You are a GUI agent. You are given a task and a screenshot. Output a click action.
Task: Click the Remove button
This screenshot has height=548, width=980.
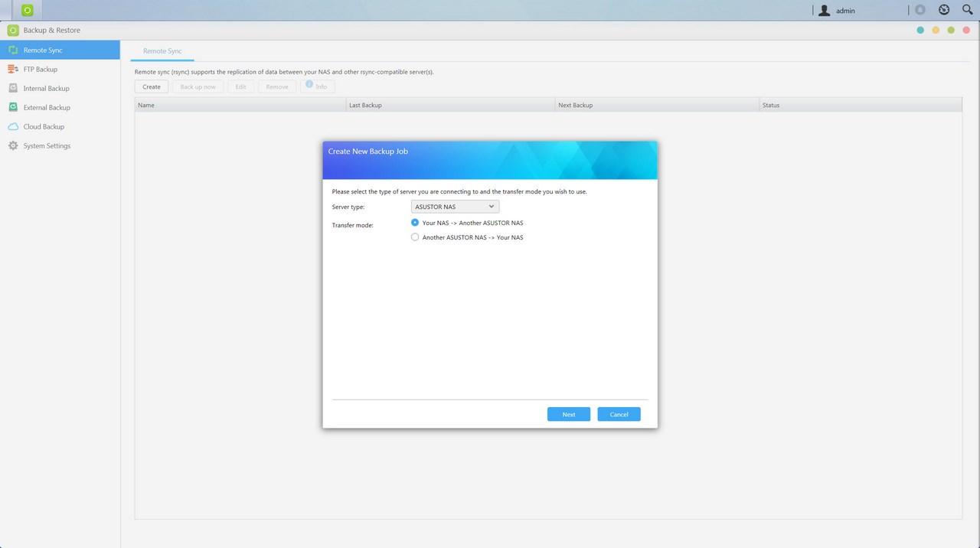(277, 86)
